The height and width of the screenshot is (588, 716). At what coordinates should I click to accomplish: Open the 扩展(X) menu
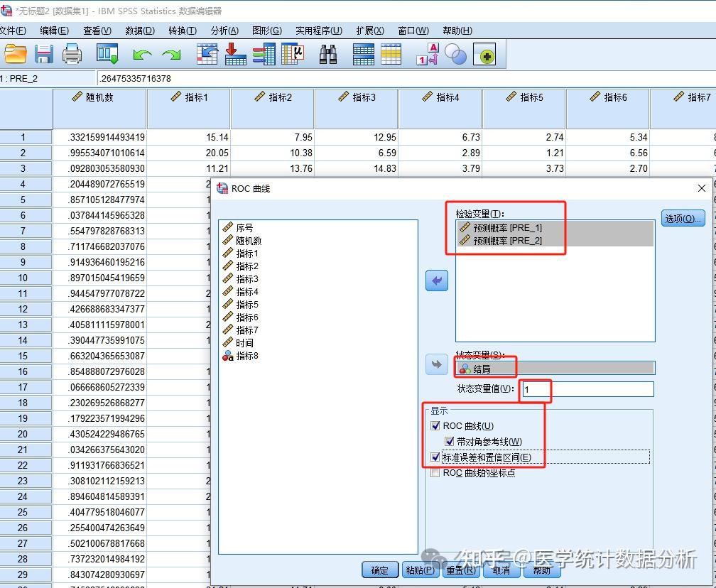point(370,31)
